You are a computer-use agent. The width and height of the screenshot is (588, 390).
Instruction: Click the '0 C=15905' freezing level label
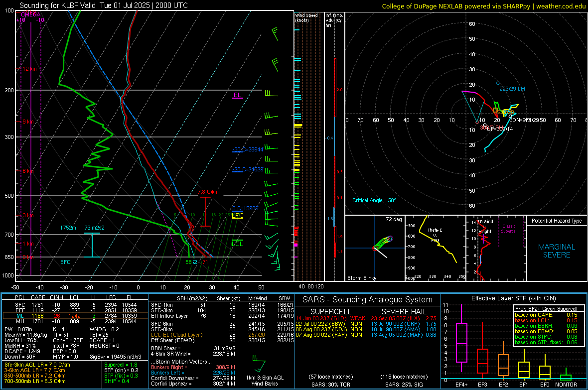(x=245, y=208)
